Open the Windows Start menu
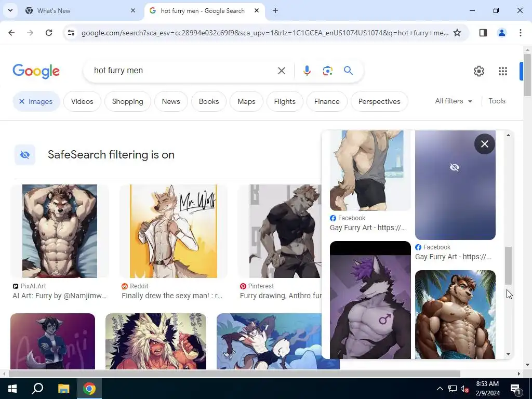 12,389
